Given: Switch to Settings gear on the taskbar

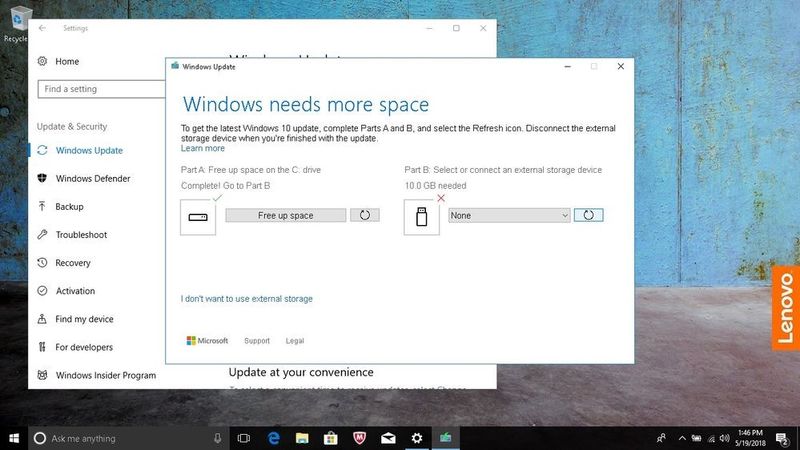Looking at the screenshot, I should click(417, 438).
